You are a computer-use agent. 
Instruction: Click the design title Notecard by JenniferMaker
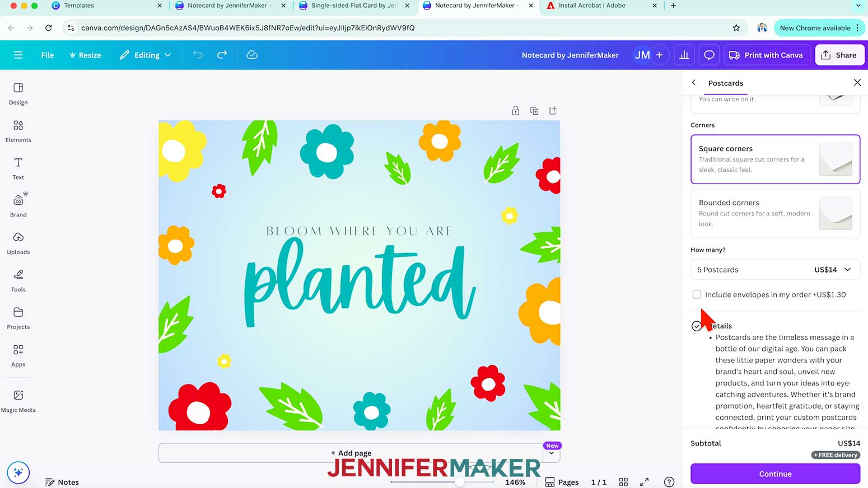(570, 55)
